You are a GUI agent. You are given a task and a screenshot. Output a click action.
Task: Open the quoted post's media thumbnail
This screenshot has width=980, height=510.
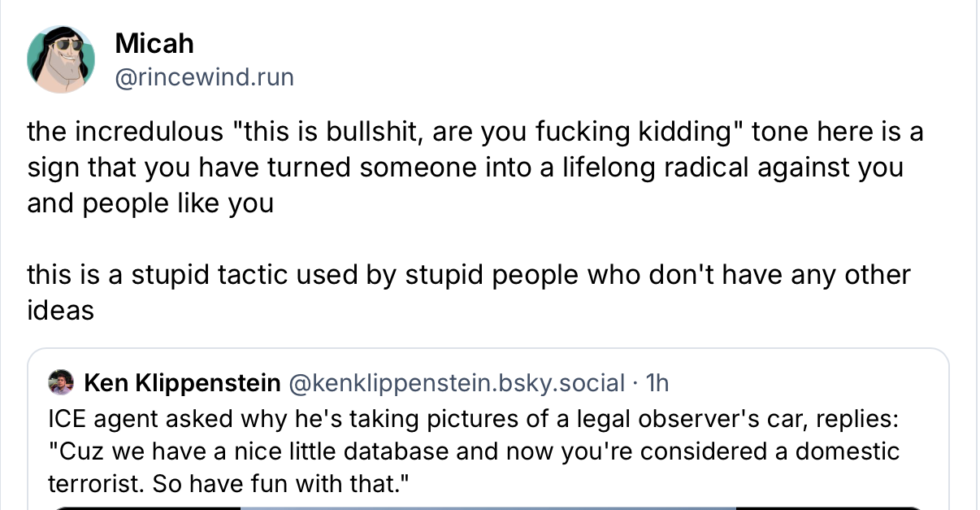pyautogui.click(x=488, y=508)
